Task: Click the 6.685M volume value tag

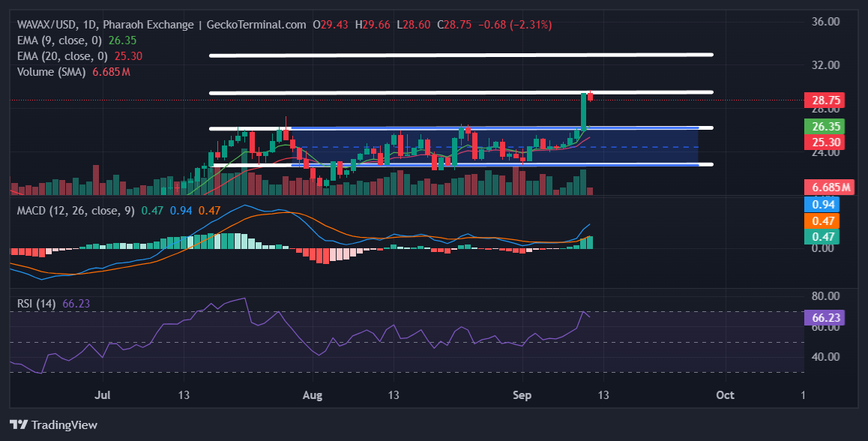Action: coord(829,187)
